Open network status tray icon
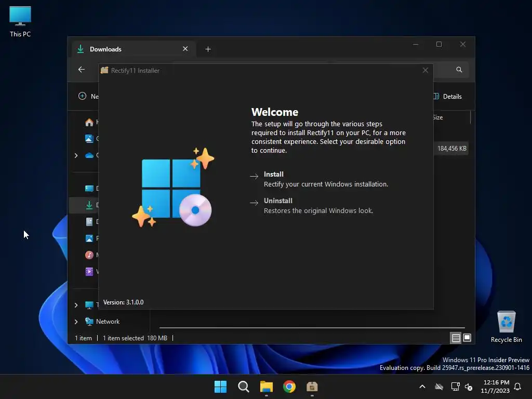532x399 pixels. point(455,387)
